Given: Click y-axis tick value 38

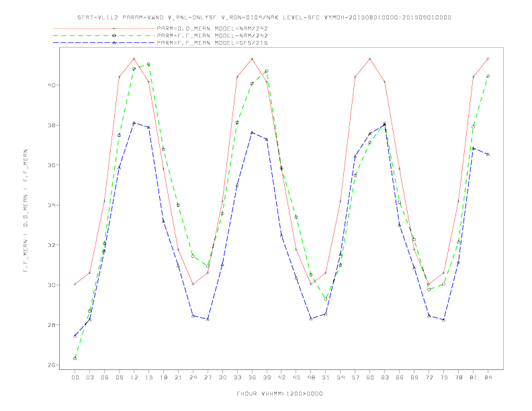Looking at the screenshot, I should click(x=51, y=125).
